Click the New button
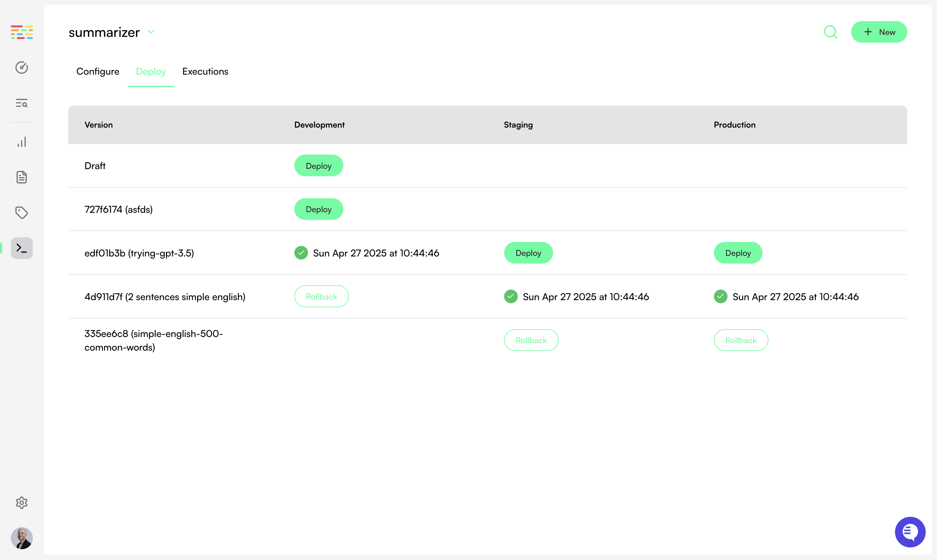The height and width of the screenshot is (560, 937). pos(879,32)
